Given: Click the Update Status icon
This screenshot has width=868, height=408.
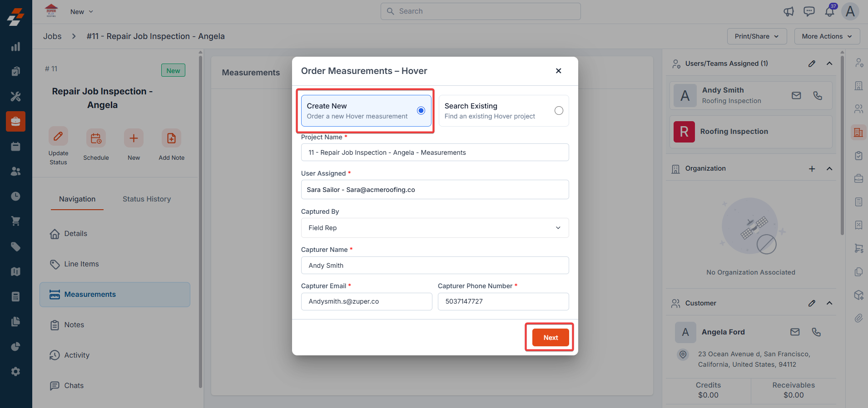Looking at the screenshot, I should pos(58,136).
